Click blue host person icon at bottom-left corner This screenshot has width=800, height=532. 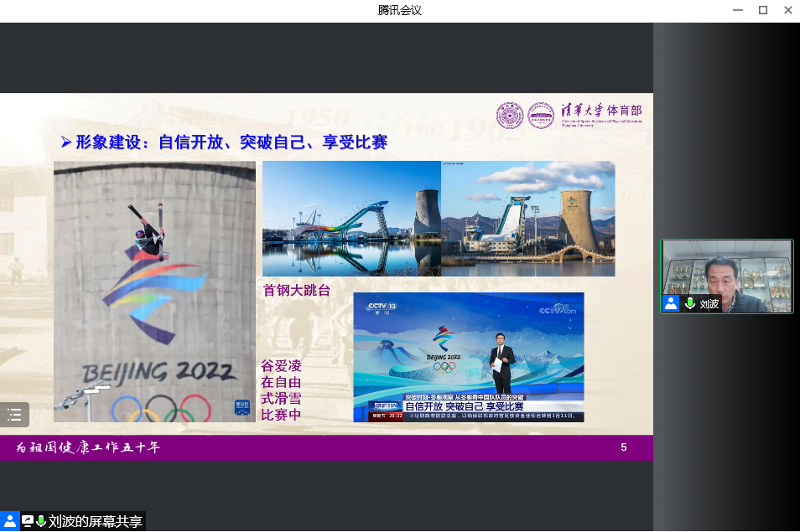(x=9, y=521)
